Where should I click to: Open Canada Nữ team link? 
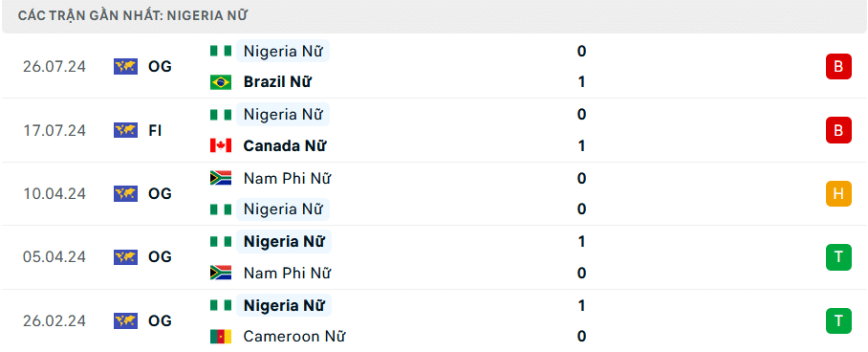(x=285, y=146)
